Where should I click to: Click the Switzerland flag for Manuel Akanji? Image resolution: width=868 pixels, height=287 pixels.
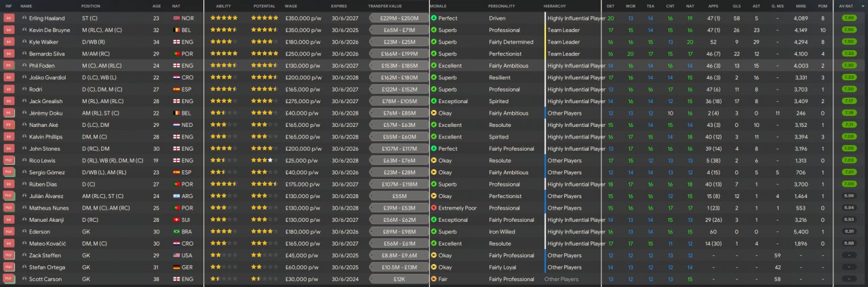177,220
